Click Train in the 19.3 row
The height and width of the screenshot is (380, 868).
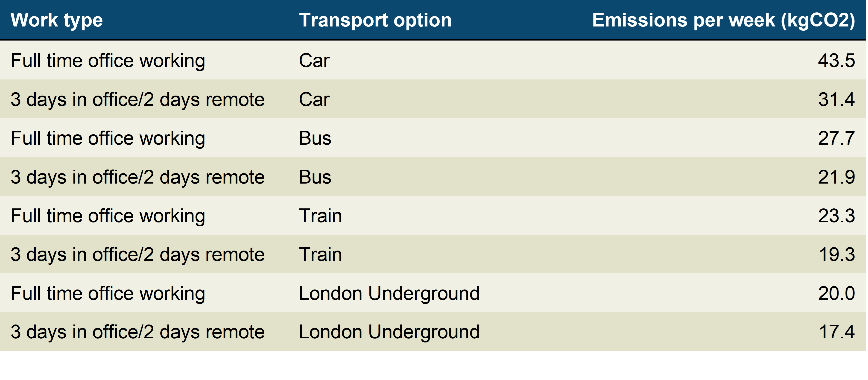(320, 255)
